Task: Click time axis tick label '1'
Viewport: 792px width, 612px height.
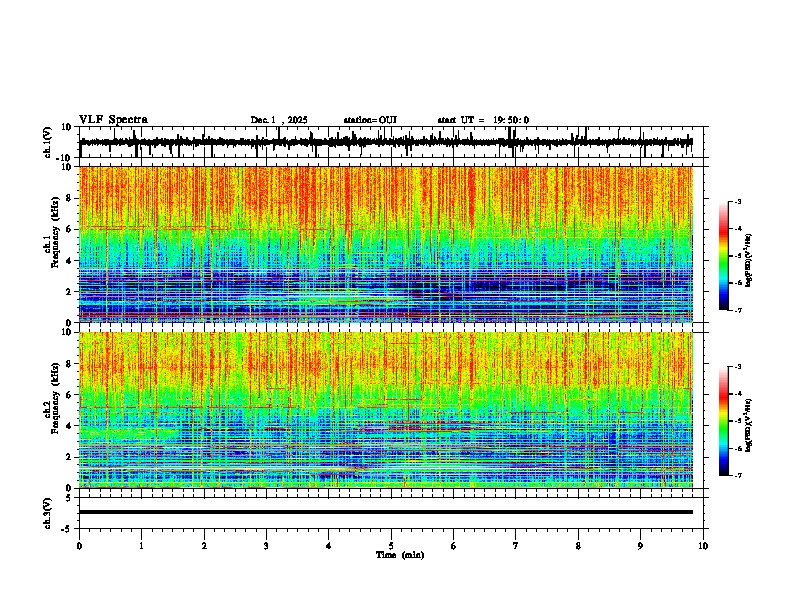Action: tap(141, 546)
